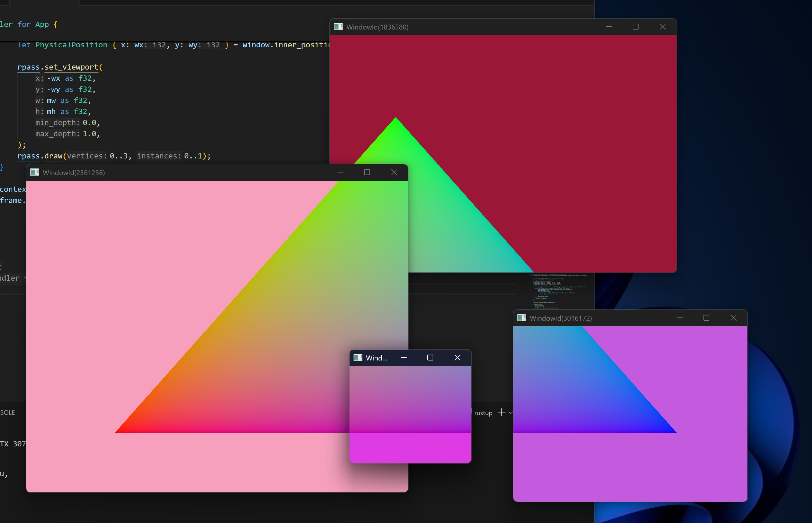The image size is (812, 523).
Task: Minimize the small Wind... window
Action: pos(404,358)
